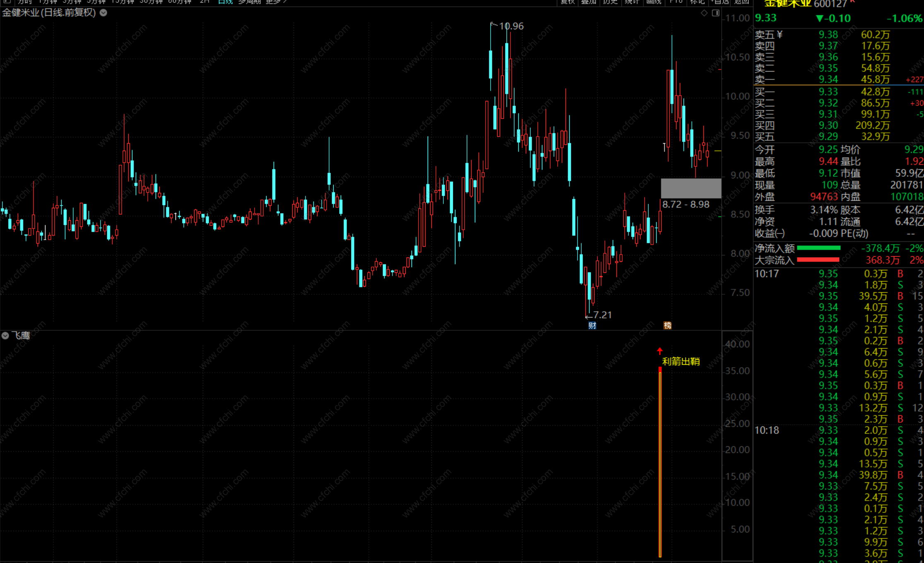This screenshot has width=924, height=563.
Task: Switch to 日线 daily period tab
Action: (226, 2)
